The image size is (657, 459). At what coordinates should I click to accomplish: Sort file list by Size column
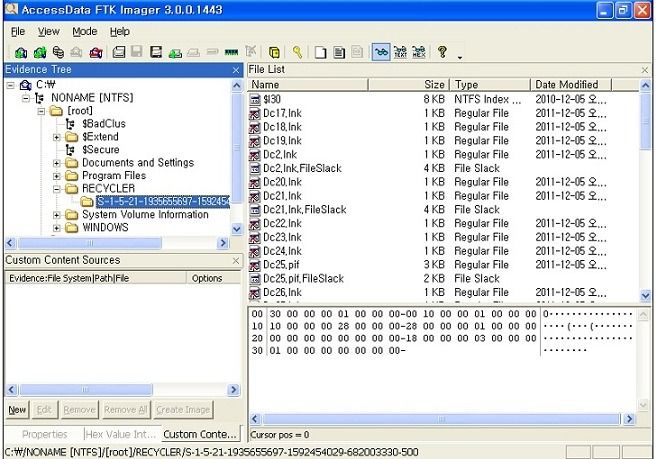[409, 85]
